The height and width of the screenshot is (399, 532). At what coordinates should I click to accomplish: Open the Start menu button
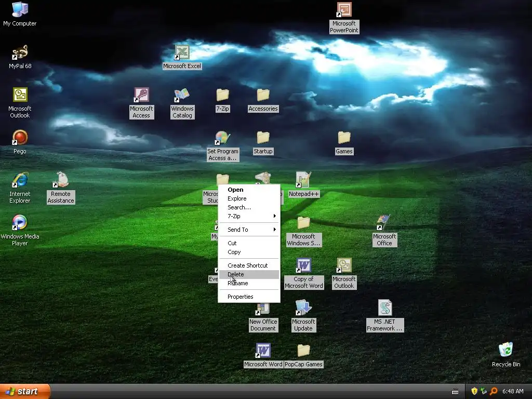click(25, 392)
